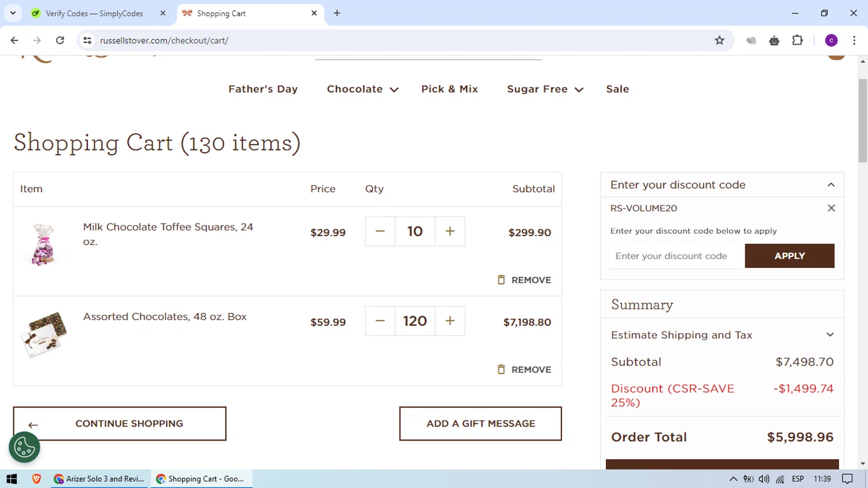Open Pick & Mix page
The image size is (868, 488).
[450, 89]
